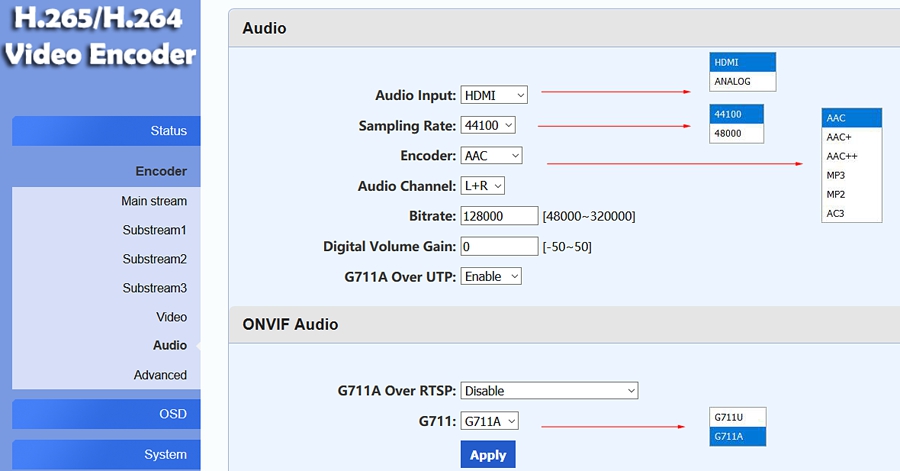Open Substream1 settings page

[x=155, y=230]
